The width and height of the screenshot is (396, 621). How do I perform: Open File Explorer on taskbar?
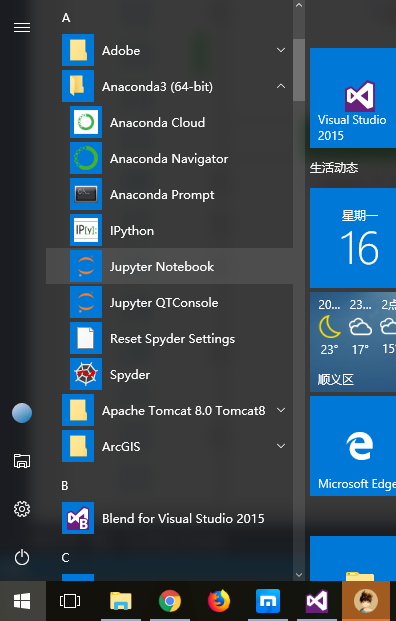(x=121, y=601)
